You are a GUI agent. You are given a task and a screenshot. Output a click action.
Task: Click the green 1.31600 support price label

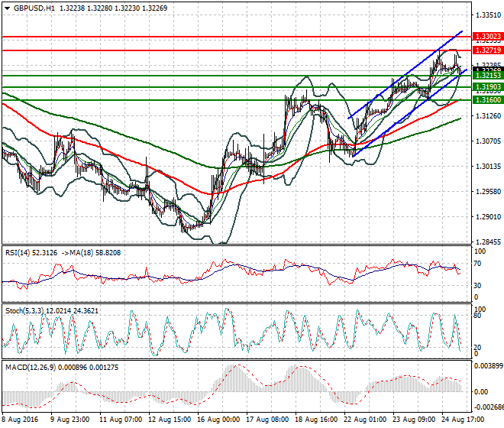point(488,100)
